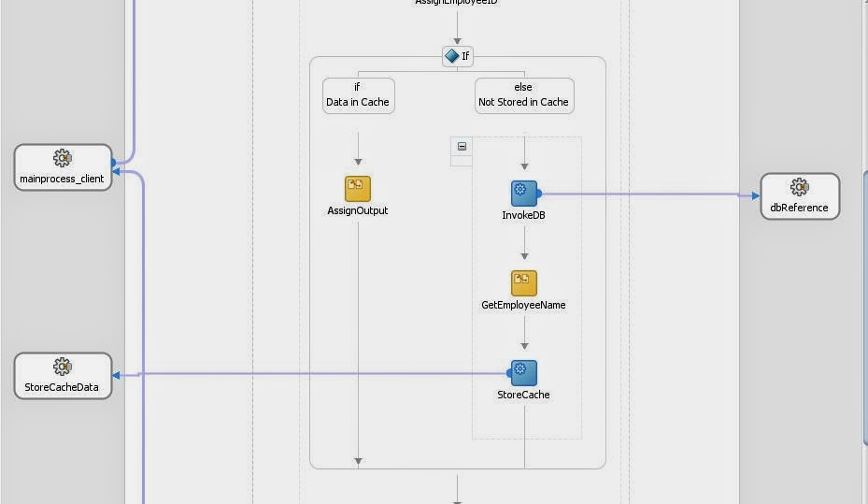Select the AssignOutput assign activity icon
This screenshot has width=868, height=504.
tap(358, 189)
